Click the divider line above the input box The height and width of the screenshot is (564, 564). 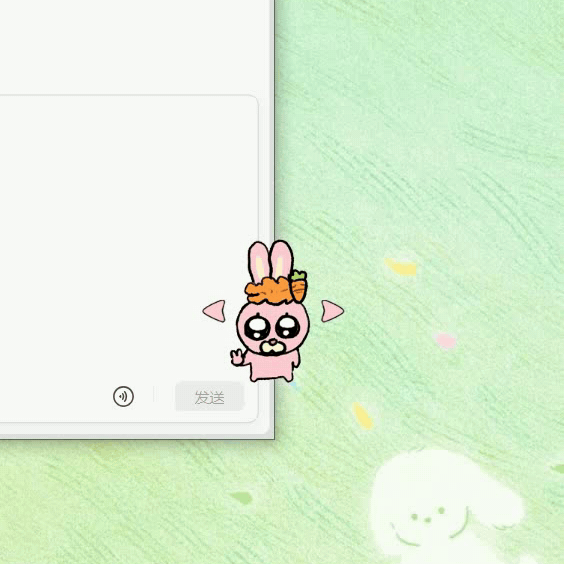(128, 95)
